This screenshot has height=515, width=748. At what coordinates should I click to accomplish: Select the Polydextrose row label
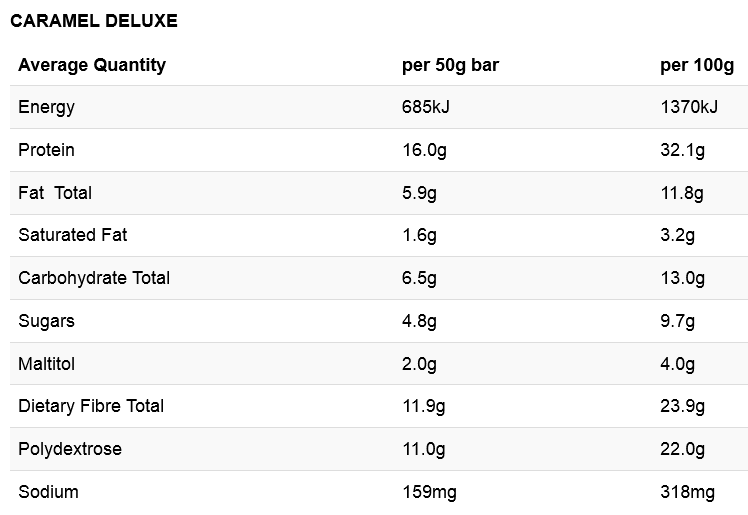click(70, 450)
